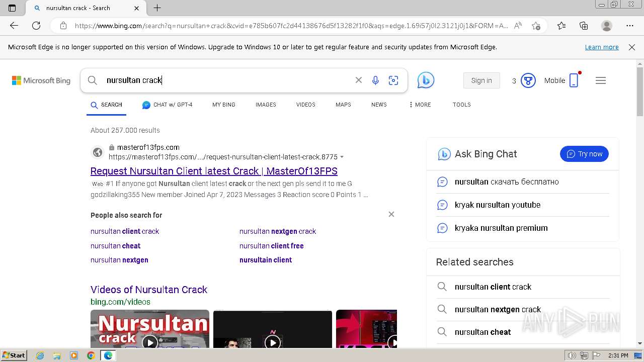Open the Mobile phone icon
Image resolution: width=644 pixels, height=362 pixels.
tap(574, 80)
